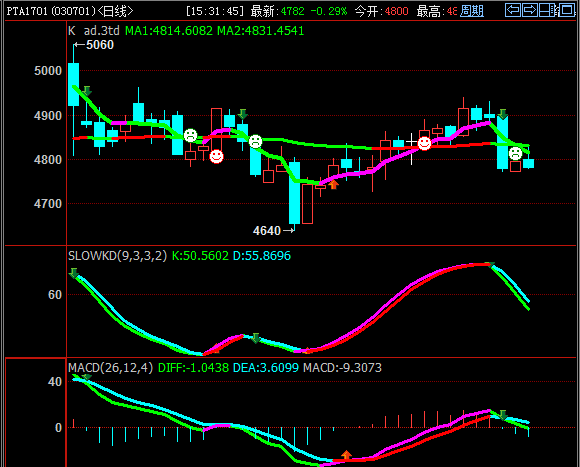Click the right arrow navigation icon
Viewport: 580px width, 467px height.
530,10
